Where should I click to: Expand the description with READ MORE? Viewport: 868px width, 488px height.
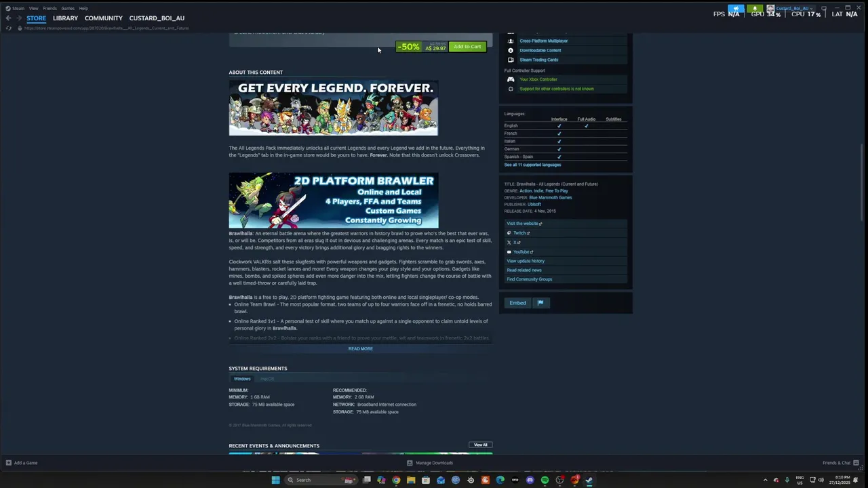click(361, 349)
